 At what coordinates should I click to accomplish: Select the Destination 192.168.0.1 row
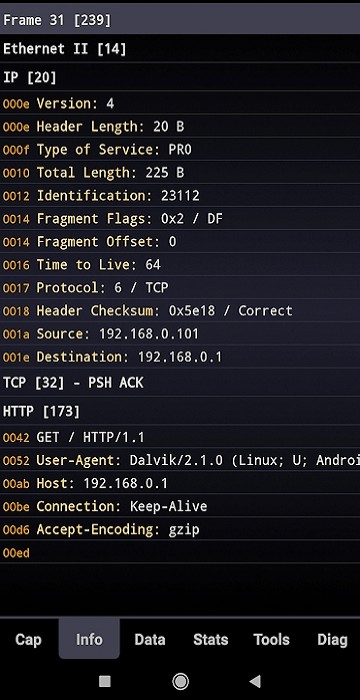coord(180,357)
